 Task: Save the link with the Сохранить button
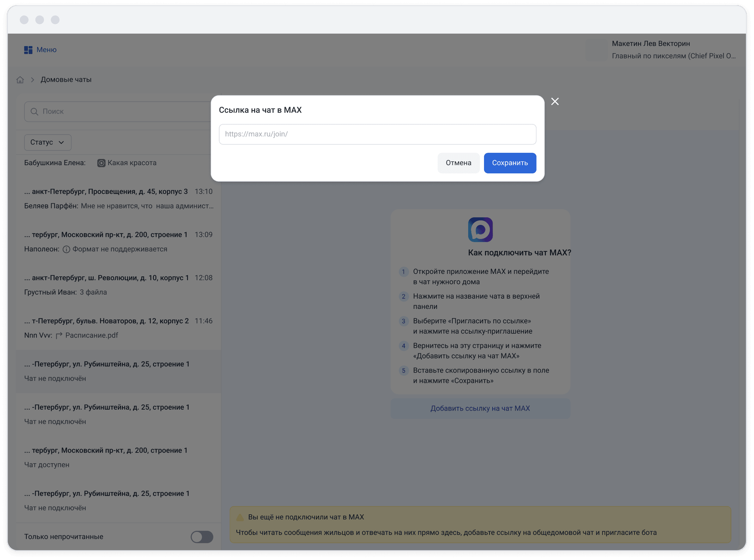[510, 163]
